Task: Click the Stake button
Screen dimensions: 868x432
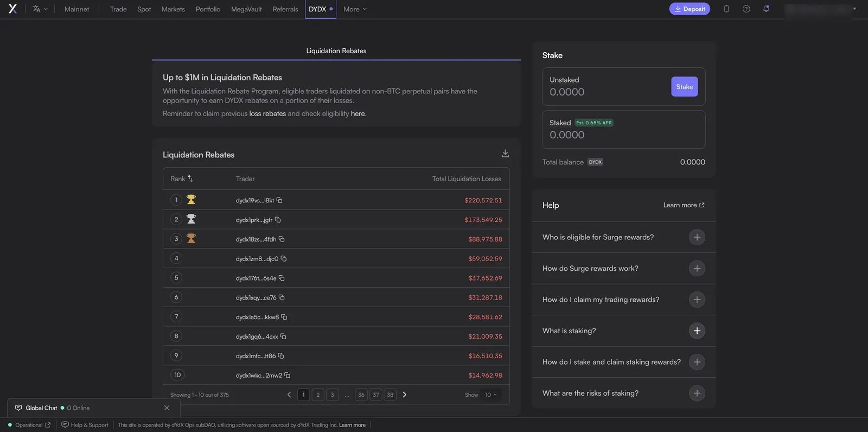Action: coord(685,87)
